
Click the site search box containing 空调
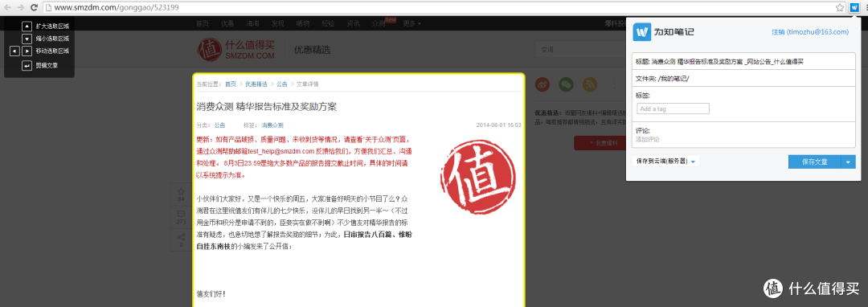tap(581, 49)
